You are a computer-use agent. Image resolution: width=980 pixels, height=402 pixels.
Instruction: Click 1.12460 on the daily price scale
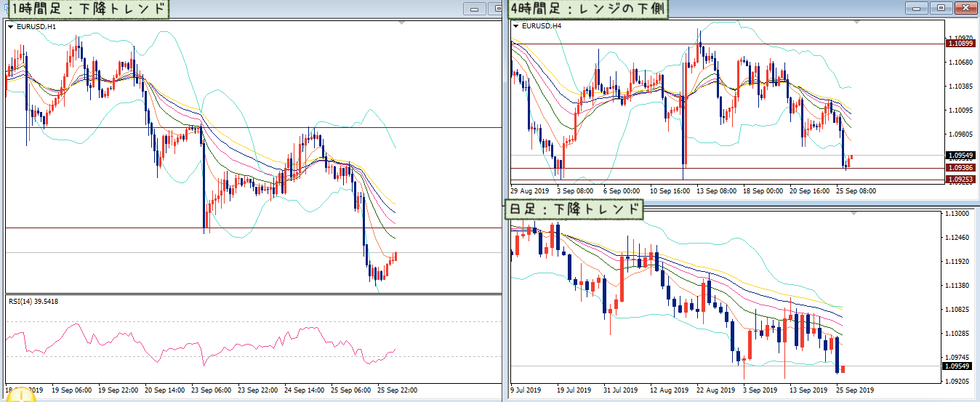[x=957, y=238]
